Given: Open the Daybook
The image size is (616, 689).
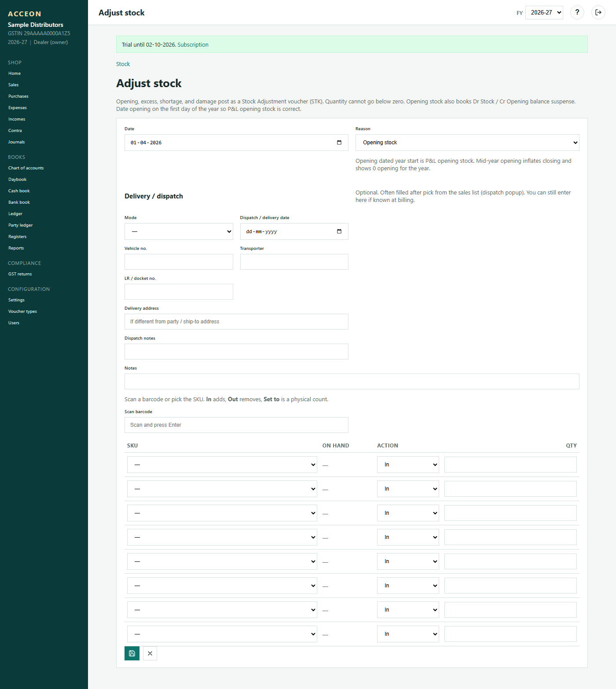Looking at the screenshot, I should tap(18, 180).
